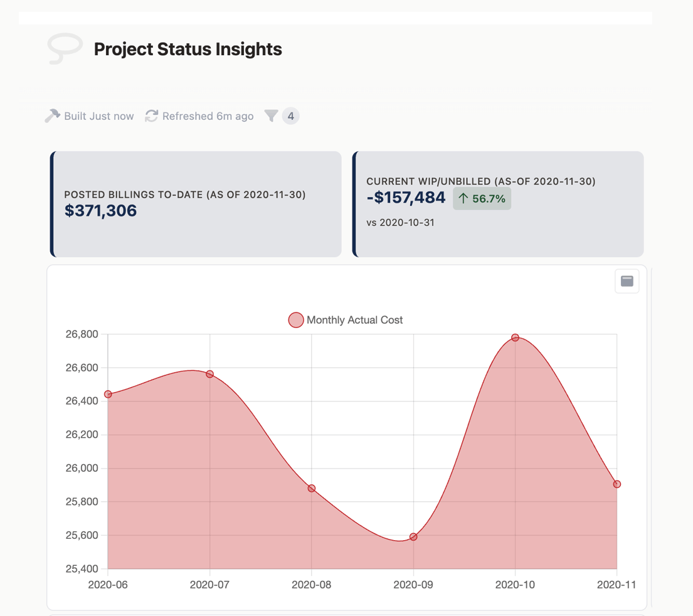Click the hammer build icon
This screenshot has height=616, width=693.
click(x=52, y=116)
